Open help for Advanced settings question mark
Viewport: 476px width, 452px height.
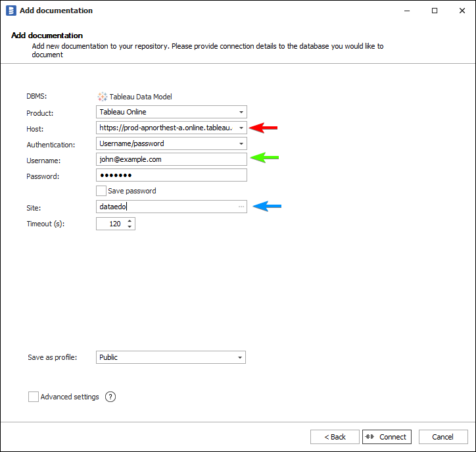(110, 397)
